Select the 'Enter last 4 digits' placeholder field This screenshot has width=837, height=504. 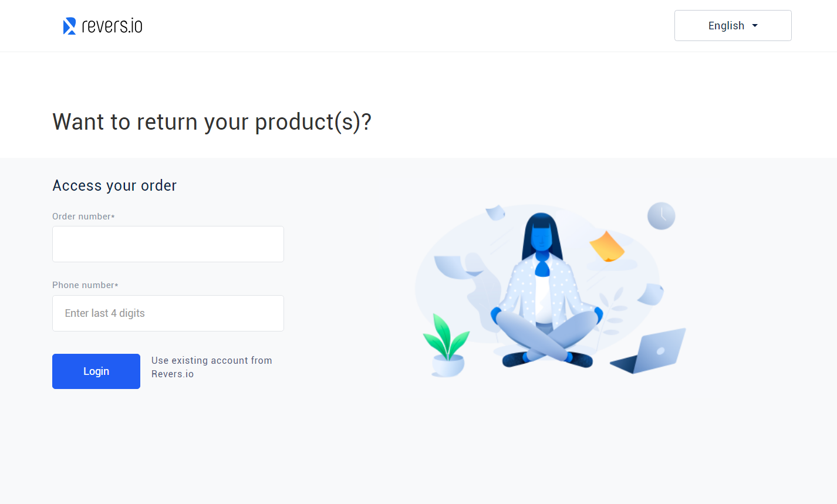tap(168, 313)
